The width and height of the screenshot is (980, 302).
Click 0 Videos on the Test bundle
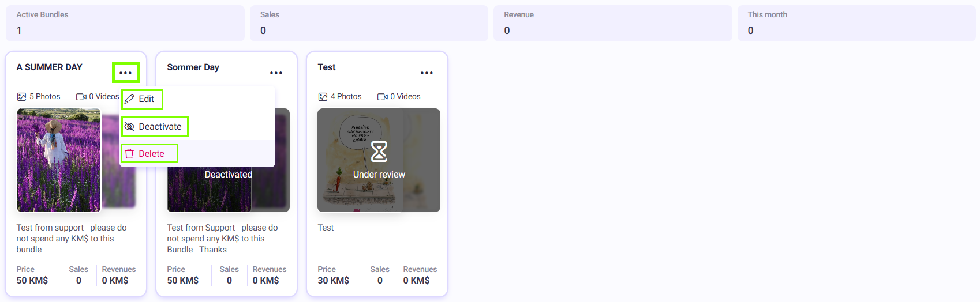(x=405, y=97)
